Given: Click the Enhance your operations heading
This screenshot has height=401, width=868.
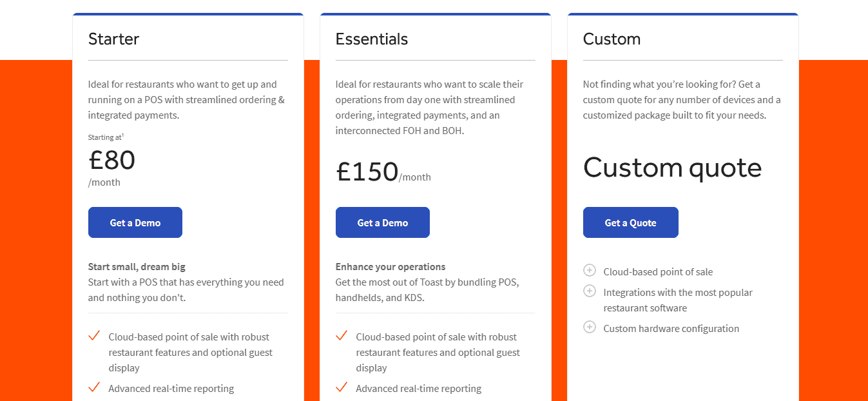Looking at the screenshot, I should click(391, 266).
